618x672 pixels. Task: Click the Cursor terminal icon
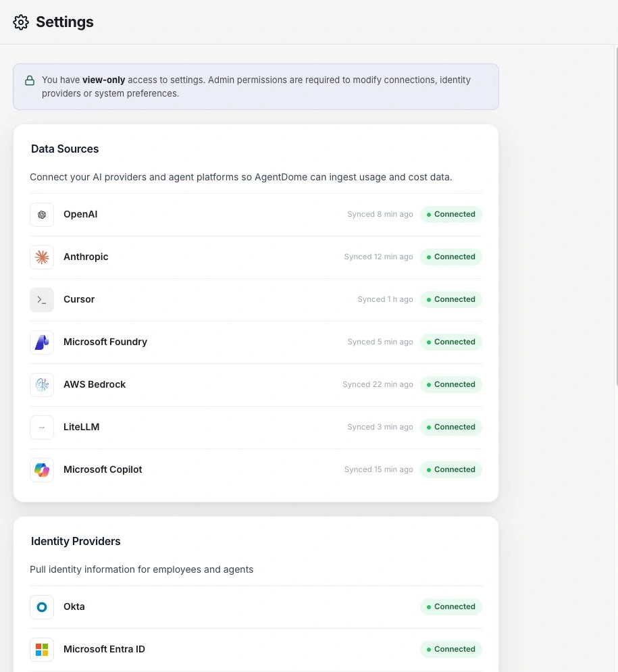tap(42, 300)
